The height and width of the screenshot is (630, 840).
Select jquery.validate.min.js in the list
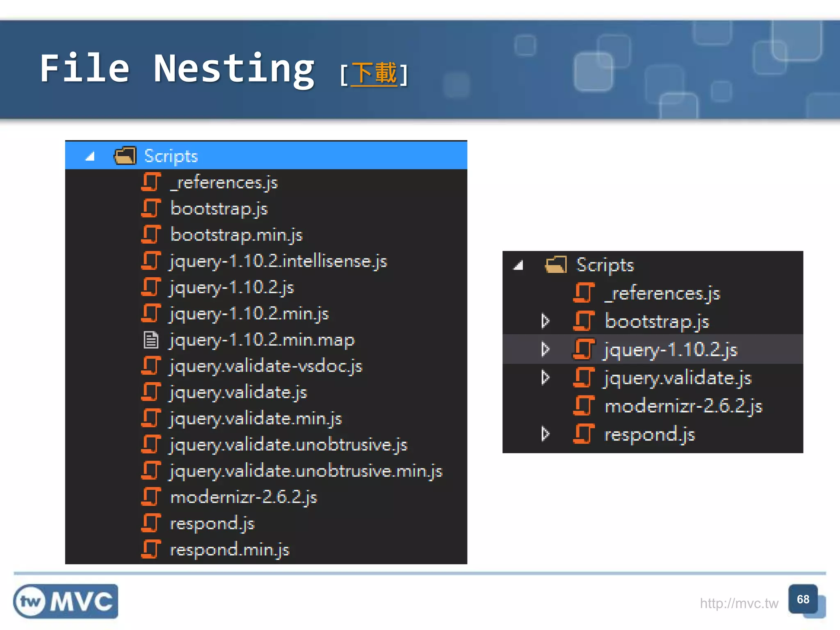pyautogui.click(x=256, y=419)
